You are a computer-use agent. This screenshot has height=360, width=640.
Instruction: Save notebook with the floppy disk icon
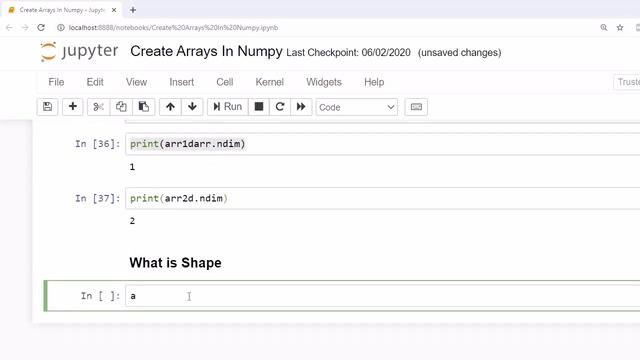point(47,107)
